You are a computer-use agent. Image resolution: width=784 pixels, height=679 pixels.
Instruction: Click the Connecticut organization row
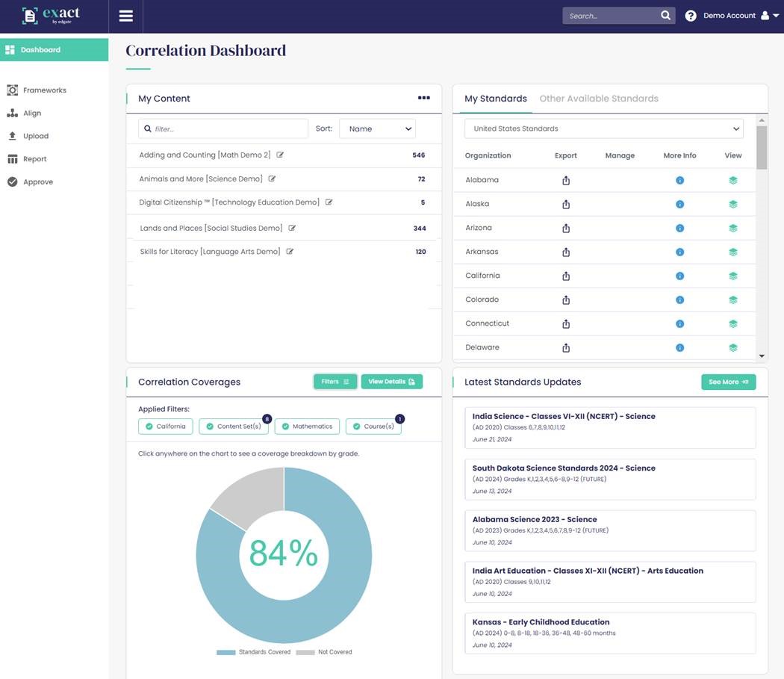pos(604,323)
